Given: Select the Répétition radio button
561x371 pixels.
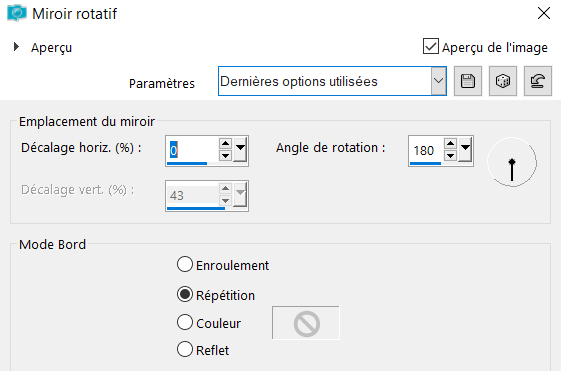Looking at the screenshot, I should pos(185,294).
